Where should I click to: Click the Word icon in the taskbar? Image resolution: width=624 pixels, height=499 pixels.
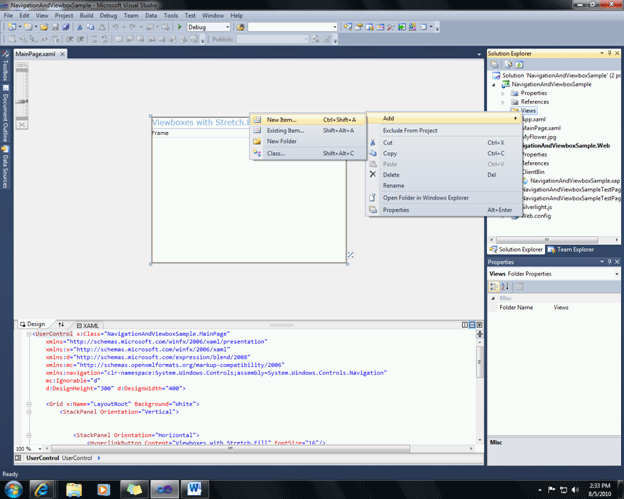tap(193, 489)
